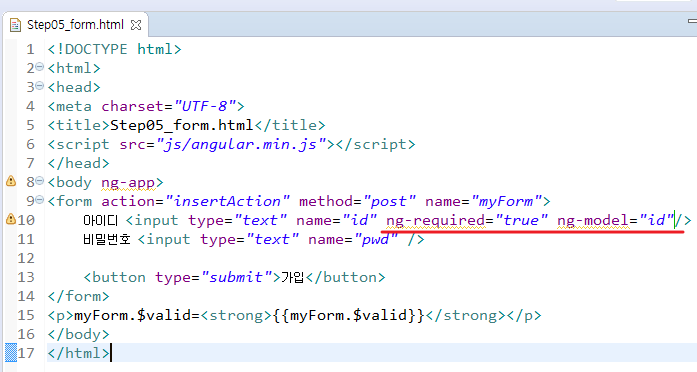697x372 pixels.
Task: Click the "UTF-8" charset value
Action: click(204, 106)
